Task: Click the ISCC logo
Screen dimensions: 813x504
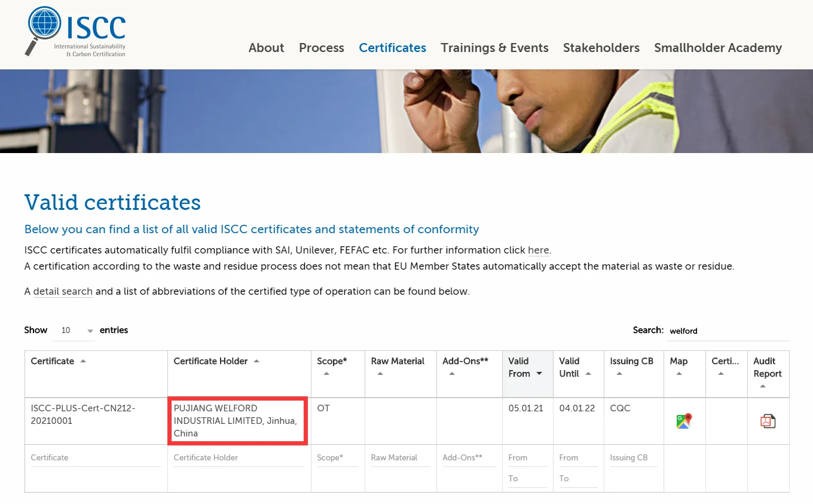Action: point(76,32)
